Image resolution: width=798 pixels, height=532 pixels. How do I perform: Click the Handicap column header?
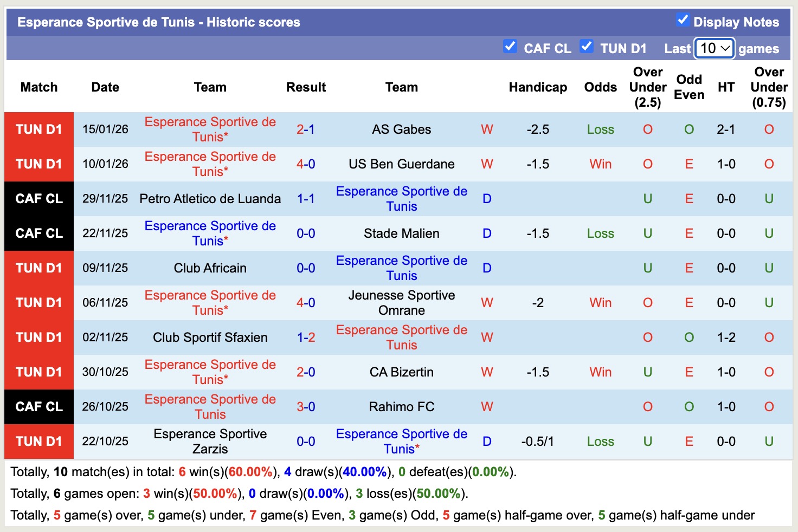(537, 87)
